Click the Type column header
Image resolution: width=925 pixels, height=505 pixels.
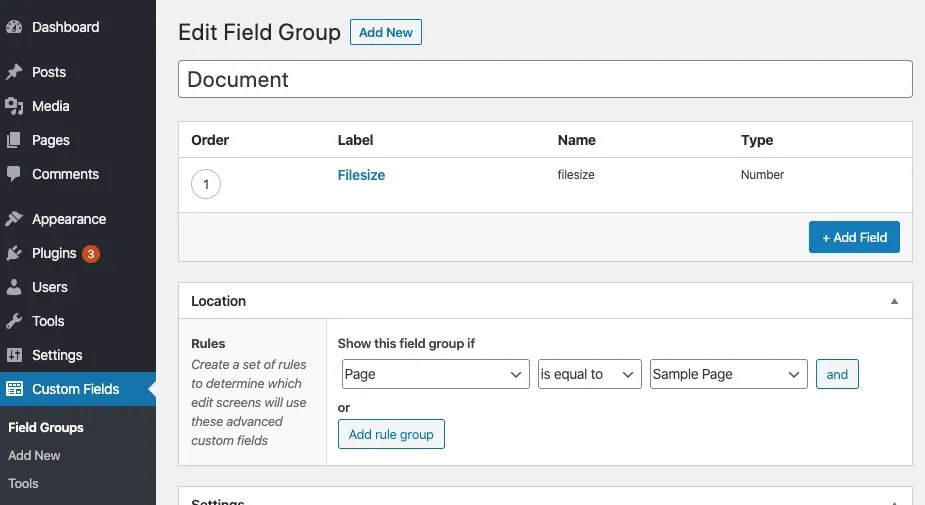tap(757, 140)
